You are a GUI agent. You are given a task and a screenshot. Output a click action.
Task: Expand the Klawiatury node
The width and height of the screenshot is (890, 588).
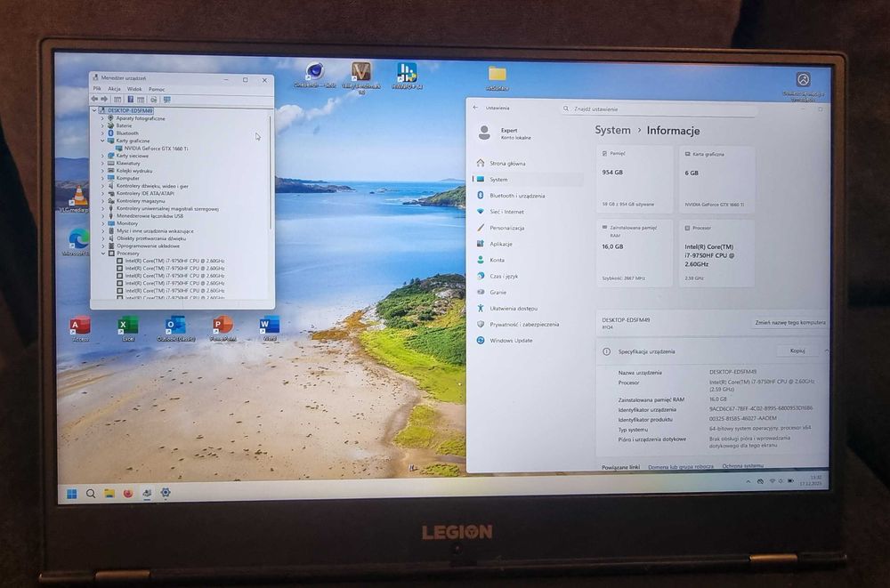(x=102, y=164)
